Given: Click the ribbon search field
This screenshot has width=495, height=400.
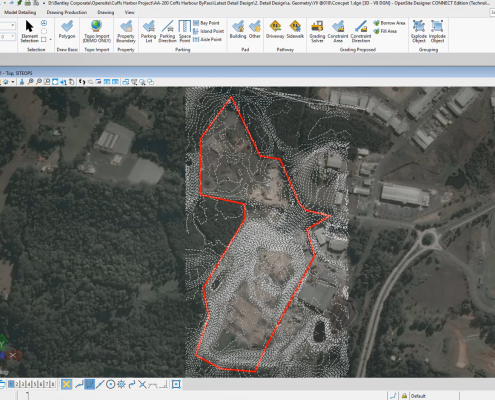Looking at the screenshot, I should (492, 12).
